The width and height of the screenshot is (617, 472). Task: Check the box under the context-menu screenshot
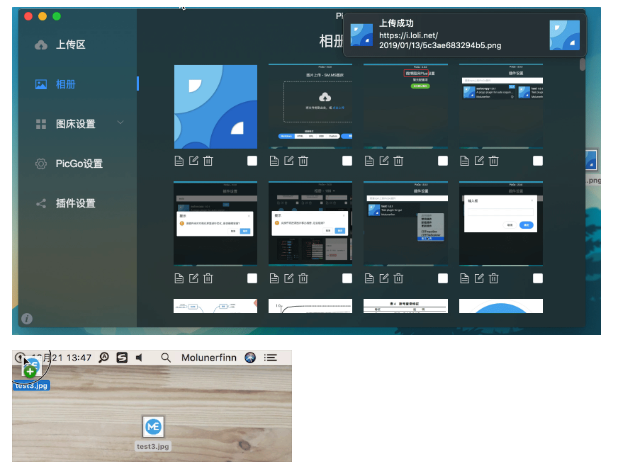pos(443,278)
